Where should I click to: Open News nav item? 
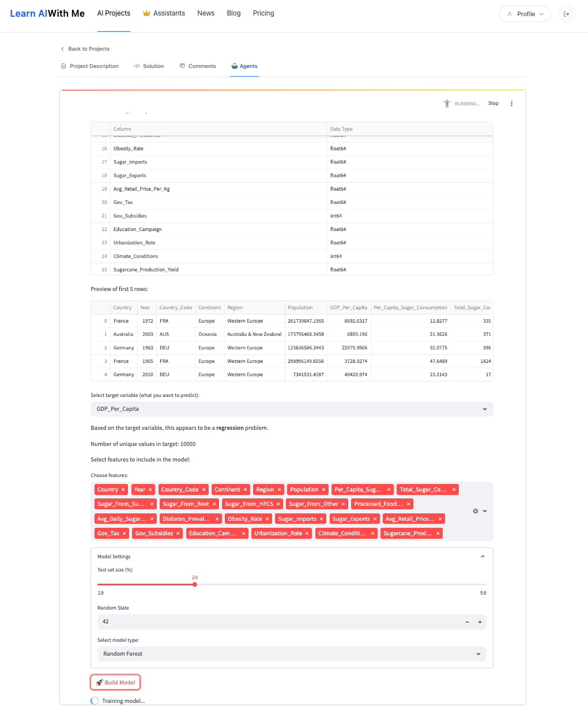point(206,13)
